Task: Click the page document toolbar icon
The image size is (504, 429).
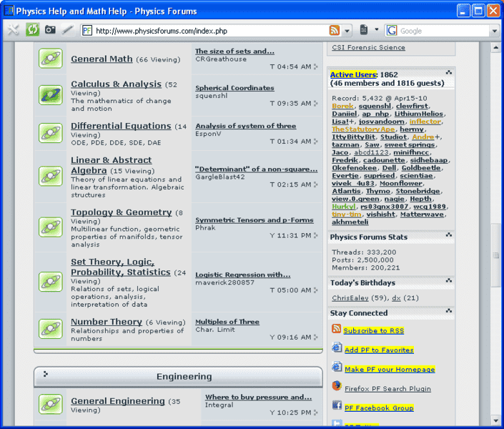Action: tap(364, 30)
